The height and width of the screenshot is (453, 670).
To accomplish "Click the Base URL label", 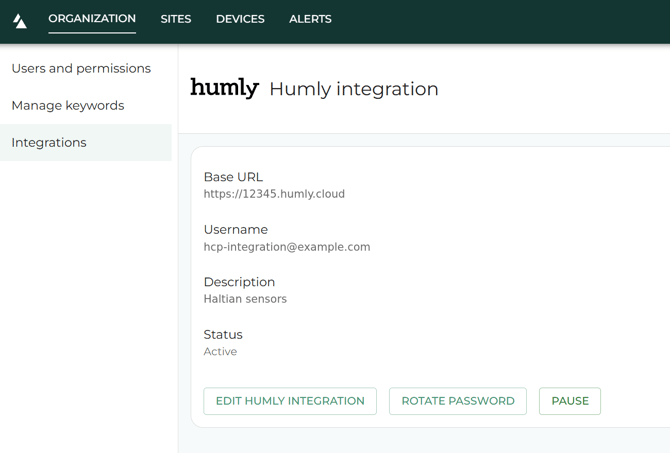I will pyautogui.click(x=233, y=177).
